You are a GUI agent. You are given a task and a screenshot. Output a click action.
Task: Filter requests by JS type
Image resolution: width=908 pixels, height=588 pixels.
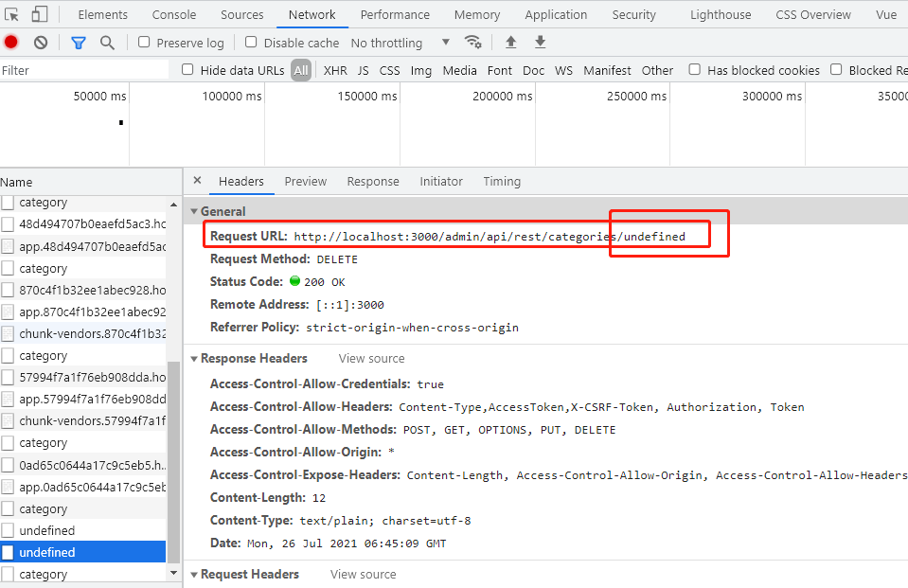pyautogui.click(x=363, y=70)
